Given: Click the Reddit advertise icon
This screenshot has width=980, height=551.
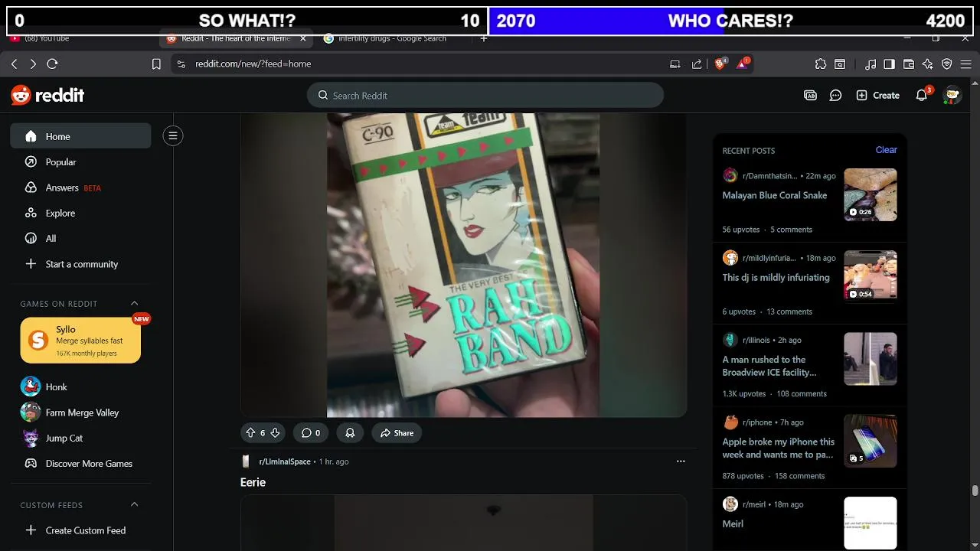Looking at the screenshot, I should tap(810, 95).
